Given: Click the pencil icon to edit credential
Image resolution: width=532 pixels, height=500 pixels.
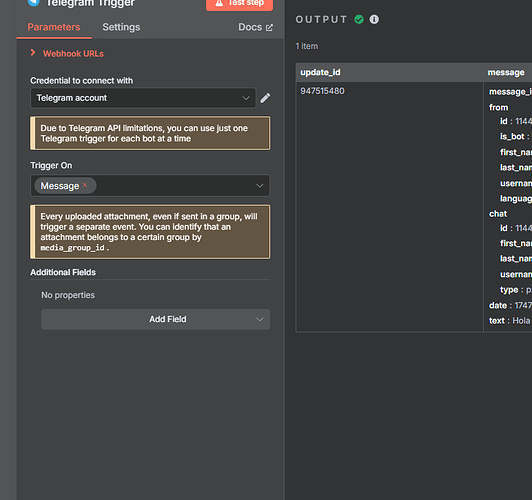Looking at the screenshot, I should (265, 98).
